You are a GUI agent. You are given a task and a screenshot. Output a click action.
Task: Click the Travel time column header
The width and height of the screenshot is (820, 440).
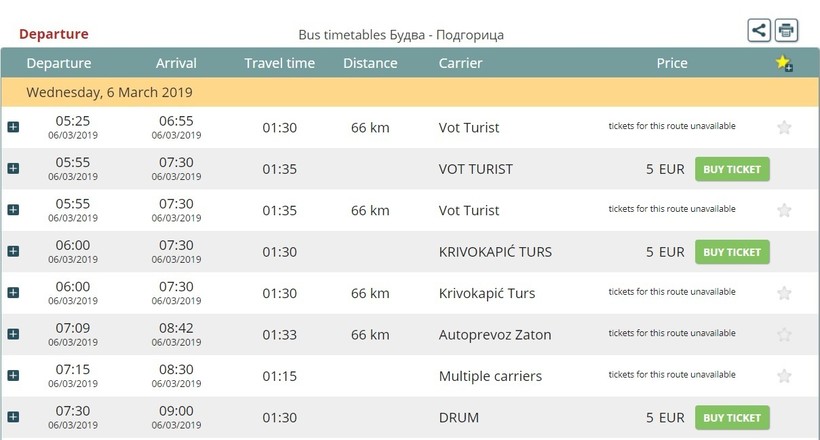pyautogui.click(x=279, y=63)
